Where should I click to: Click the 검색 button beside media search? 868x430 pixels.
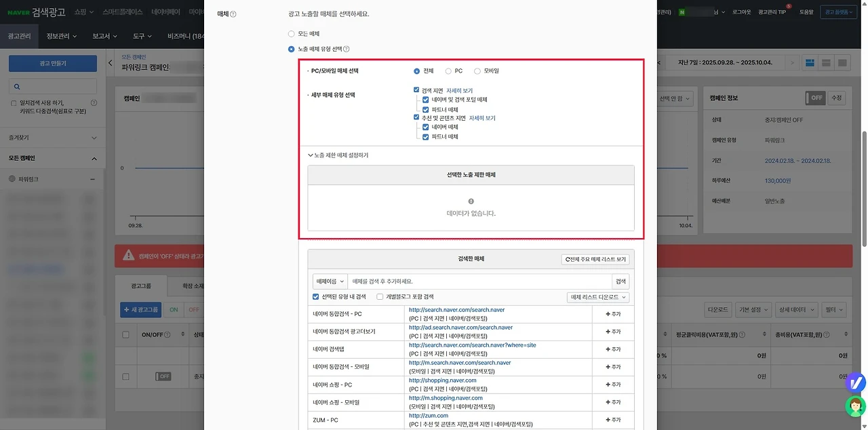[x=620, y=281]
